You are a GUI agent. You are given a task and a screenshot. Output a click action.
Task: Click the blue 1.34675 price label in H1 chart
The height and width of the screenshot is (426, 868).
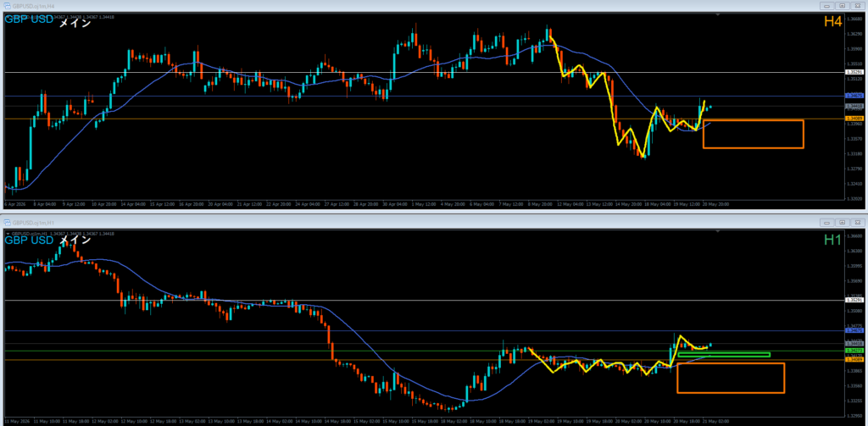click(x=854, y=330)
